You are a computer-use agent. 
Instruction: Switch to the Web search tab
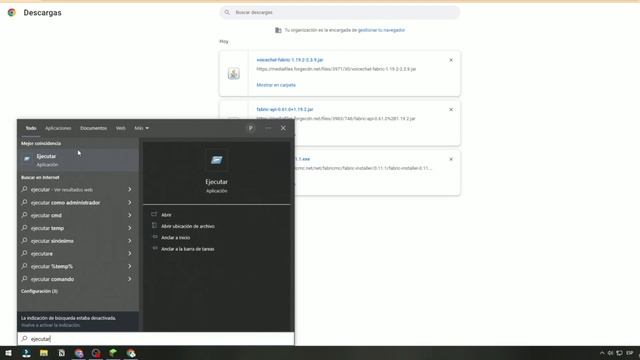(x=120, y=128)
